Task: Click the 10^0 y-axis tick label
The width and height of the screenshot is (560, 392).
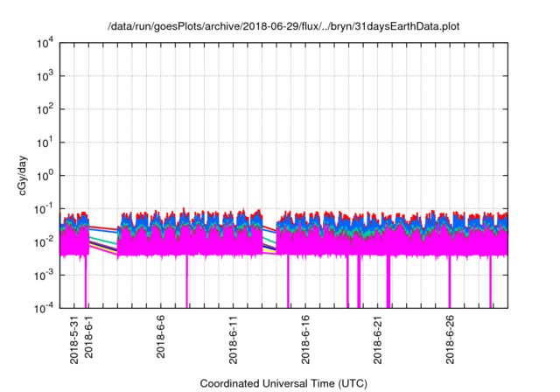Action: click(45, 176)
